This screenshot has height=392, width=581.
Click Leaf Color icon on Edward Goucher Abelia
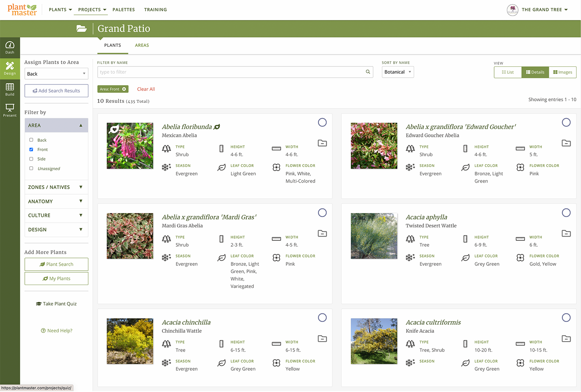pos(465,167)
